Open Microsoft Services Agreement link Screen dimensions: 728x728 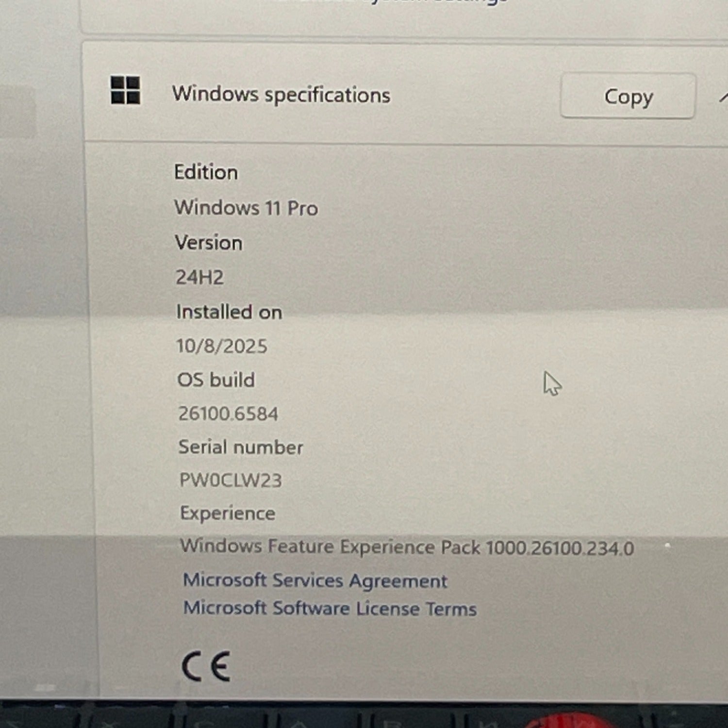pos(315,580)
